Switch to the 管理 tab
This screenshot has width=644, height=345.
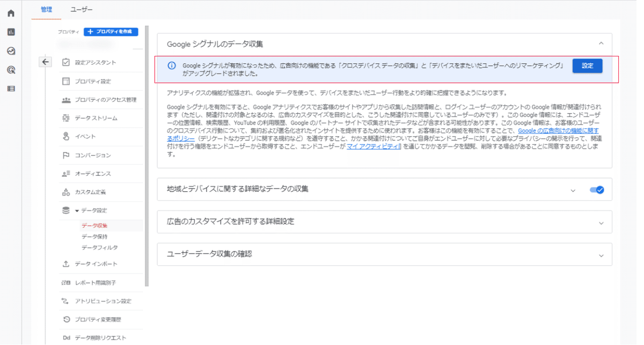[x=46, y=10]
